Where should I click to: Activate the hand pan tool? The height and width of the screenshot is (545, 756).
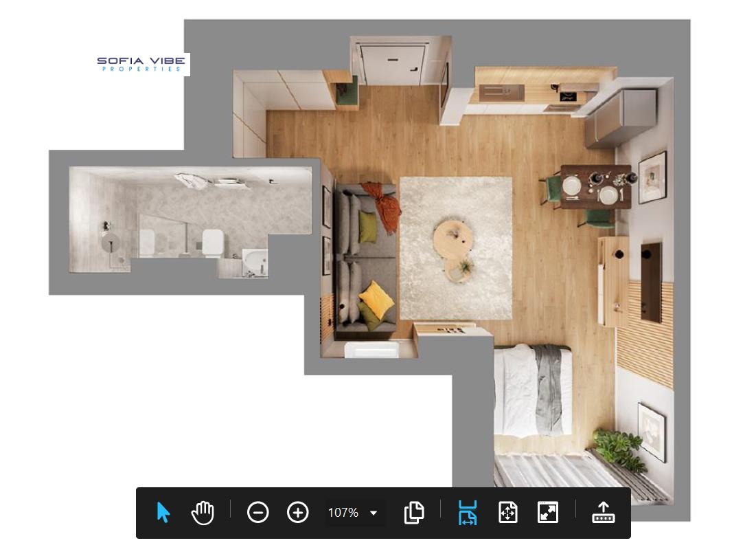[x=203, y=513]
